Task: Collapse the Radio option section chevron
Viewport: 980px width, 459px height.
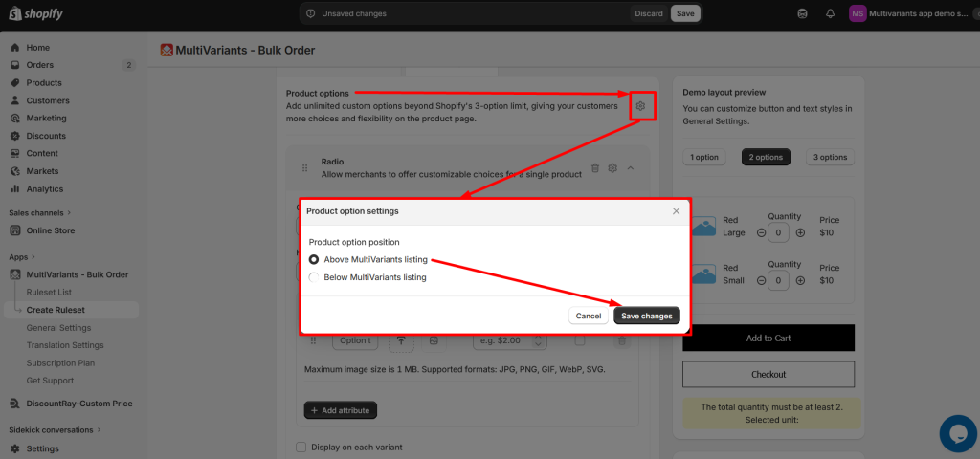Action: [630, 168]
